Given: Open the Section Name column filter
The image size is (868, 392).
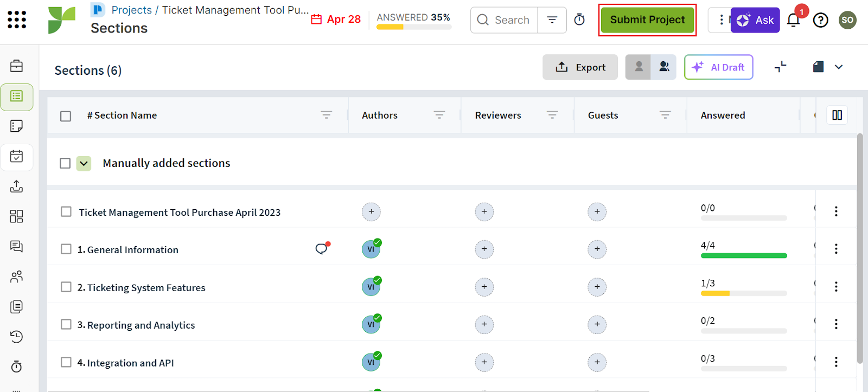Looking at the screenshot, I should (326, 115).
